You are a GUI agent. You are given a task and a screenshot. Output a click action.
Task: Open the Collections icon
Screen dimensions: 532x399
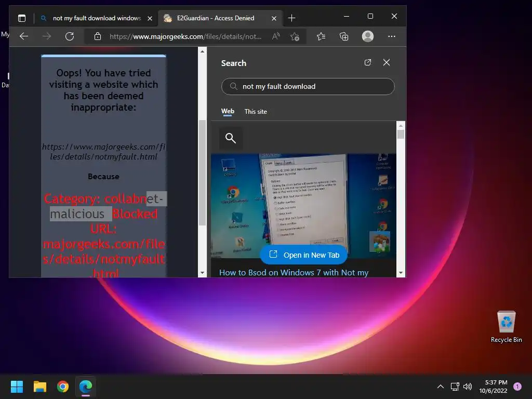click(x=344, y=36)
